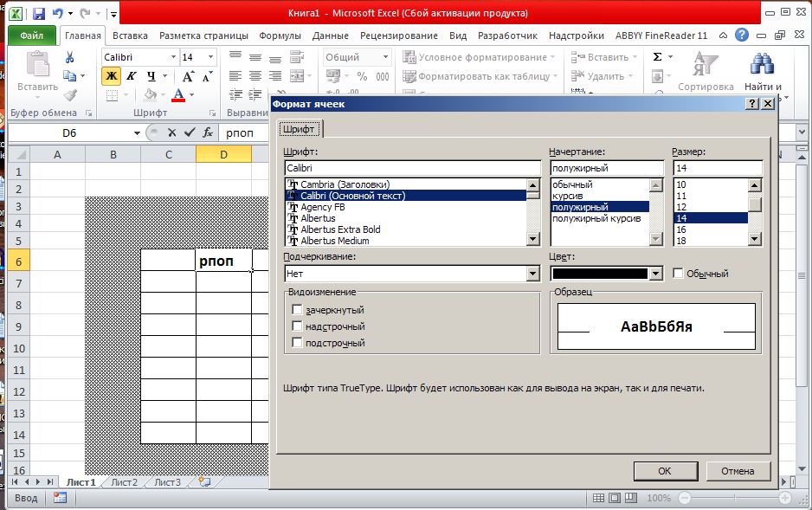Click the AutoSum sigma icon
This screenshot has height=510, width=812.
click(657, 57)
